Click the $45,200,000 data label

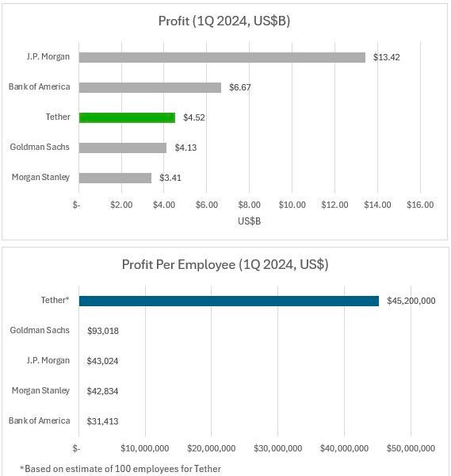[x=411, y=301]
